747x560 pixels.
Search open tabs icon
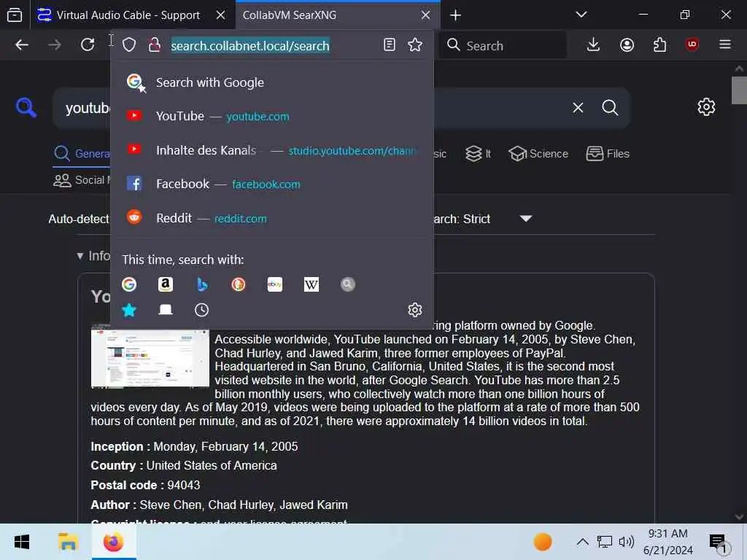(166, 310)
